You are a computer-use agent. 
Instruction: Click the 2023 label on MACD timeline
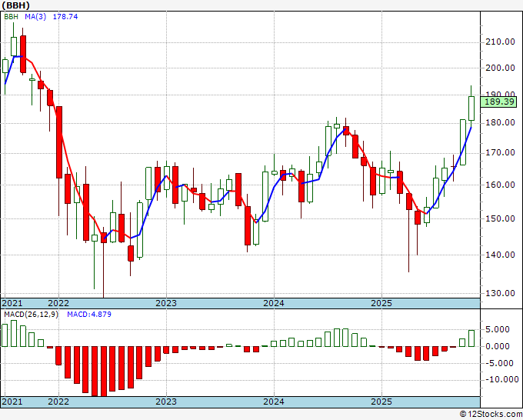(166, 402)
